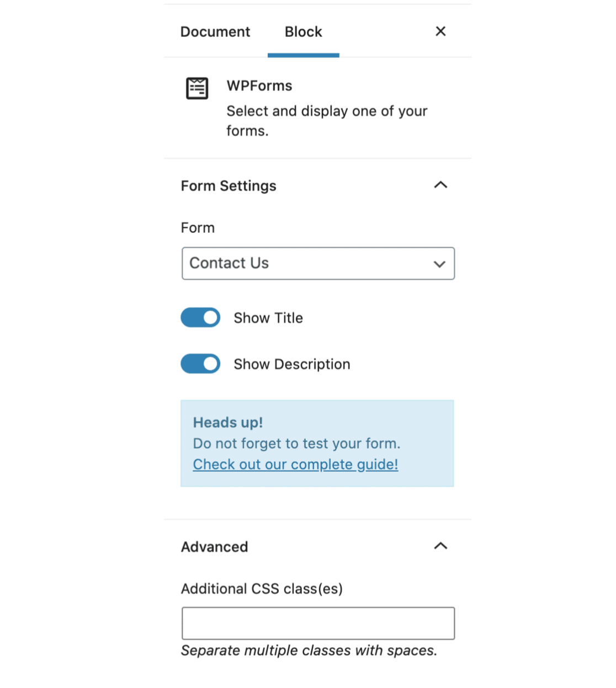This screenshot has width=616, height=688.
Task: Click the 'Heads up!' notice heading
Action: click(228, 423)
